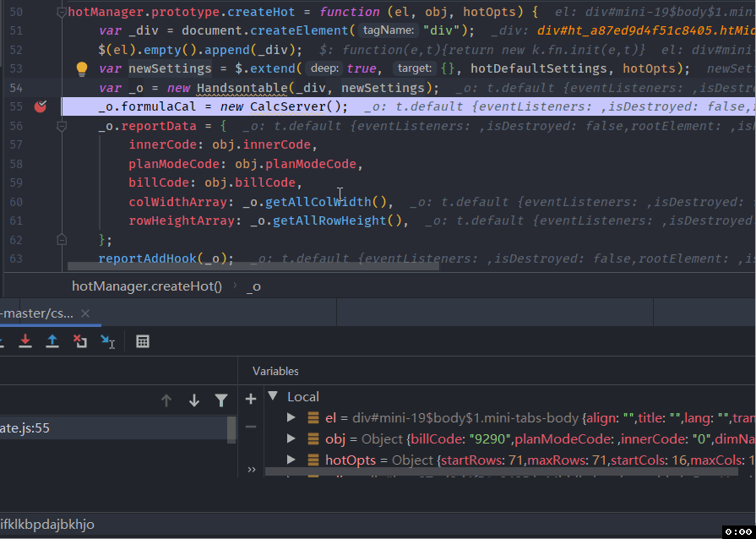Click the getAllRowHeight call on line 61
The height and width of the screenshot is (539, 756).
coord(329,220)
